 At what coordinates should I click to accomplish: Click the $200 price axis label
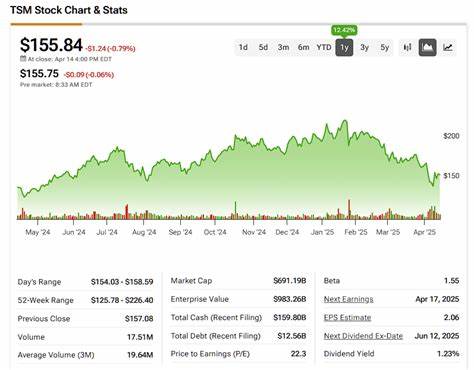pyautogui.click(x=451, y=136)
